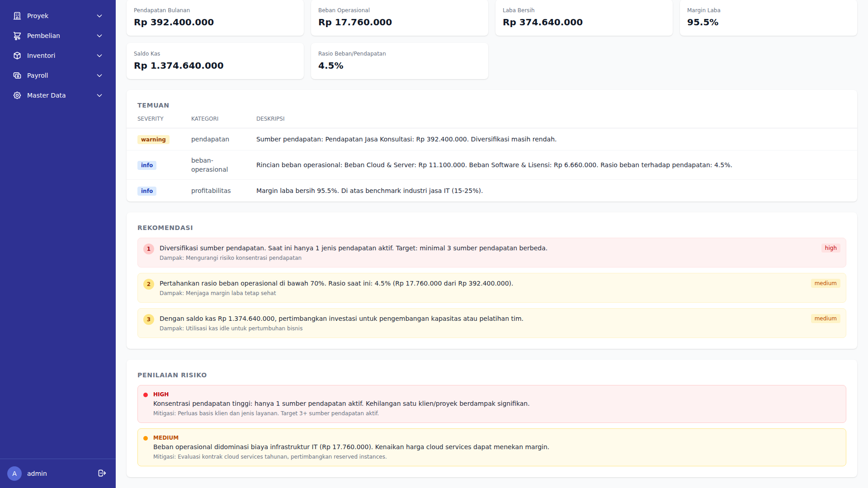Click the warning severity badge
868x488 pixels.
click(153, 140)
